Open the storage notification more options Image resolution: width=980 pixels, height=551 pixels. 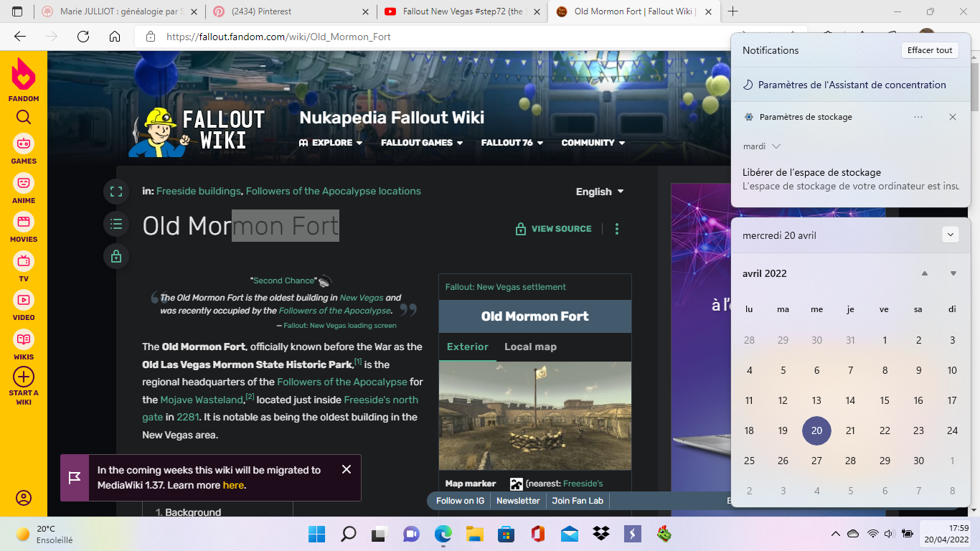[918, 117]
